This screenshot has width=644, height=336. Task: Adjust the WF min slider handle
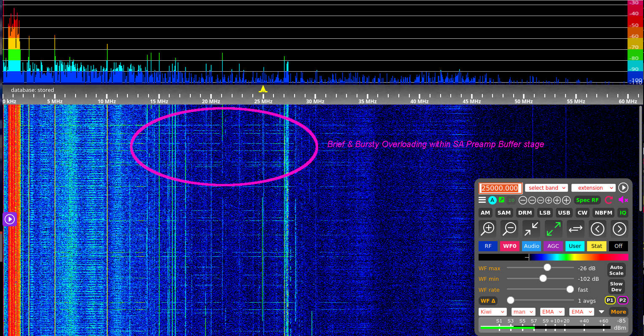click(x=543, y=278)
